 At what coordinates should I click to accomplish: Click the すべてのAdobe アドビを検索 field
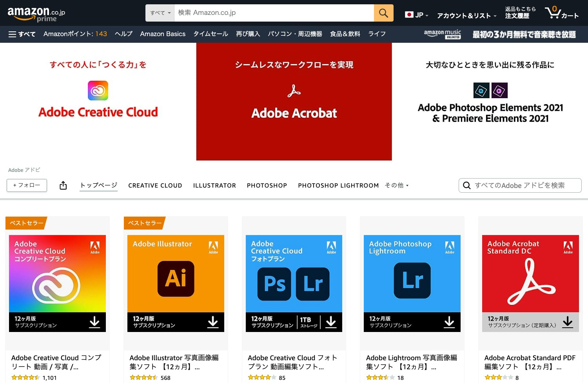tap(520, 185)
